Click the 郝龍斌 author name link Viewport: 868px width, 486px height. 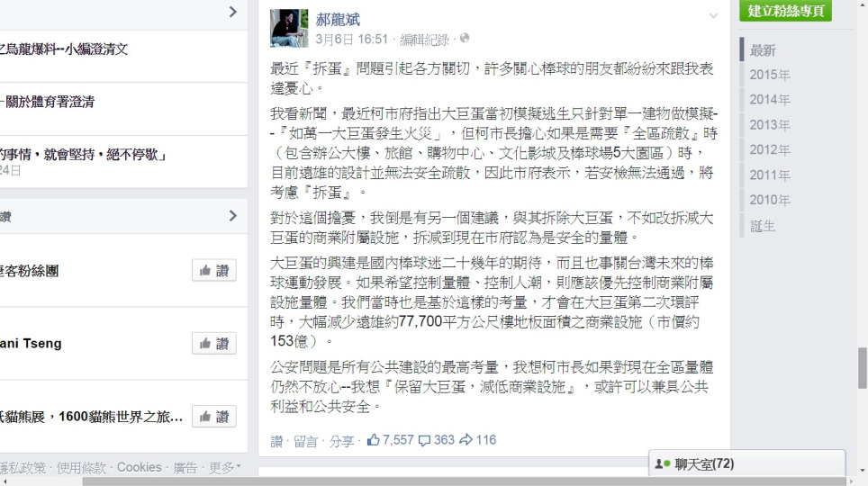tap(338, 20)
